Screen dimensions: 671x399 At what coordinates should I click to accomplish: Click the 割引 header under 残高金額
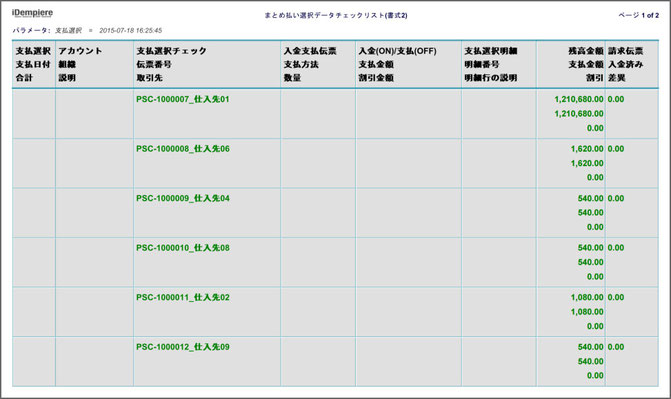pos(595,78)
